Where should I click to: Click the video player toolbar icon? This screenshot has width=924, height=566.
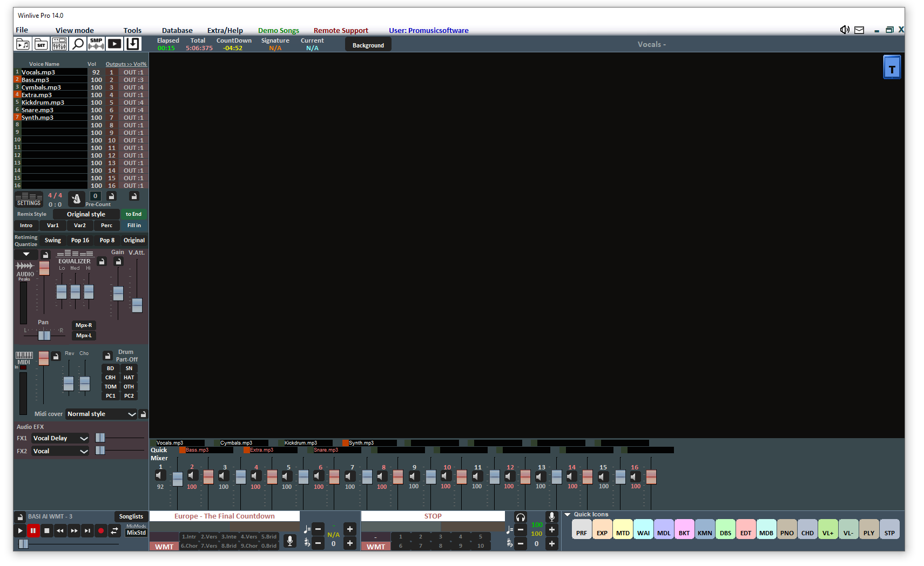pos(114,44)
